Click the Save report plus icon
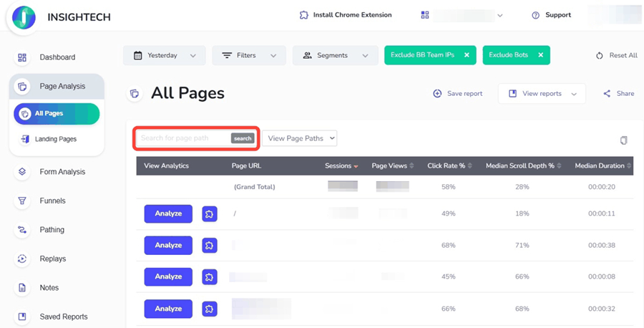 coord(437,94)
